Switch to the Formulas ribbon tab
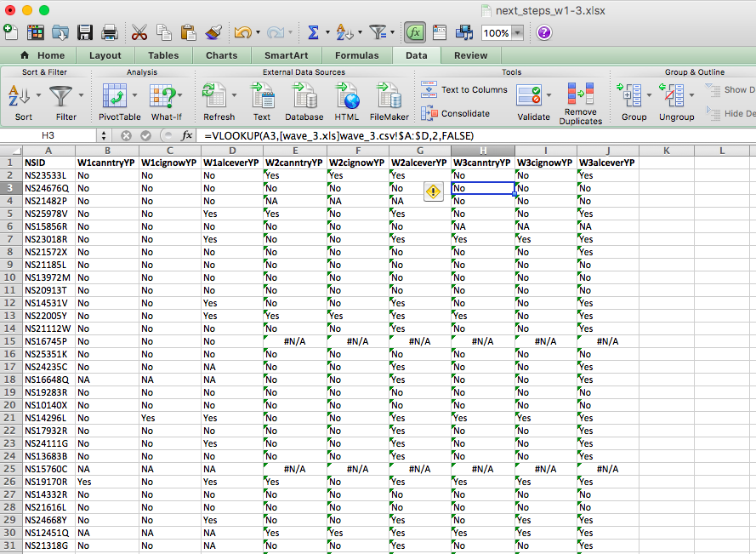 point(356,55)
